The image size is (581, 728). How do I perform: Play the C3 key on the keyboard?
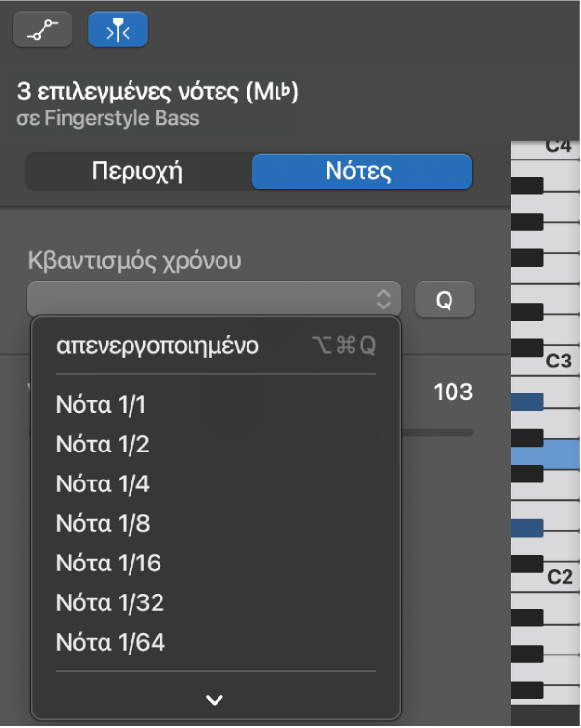[x=560, y=362]
